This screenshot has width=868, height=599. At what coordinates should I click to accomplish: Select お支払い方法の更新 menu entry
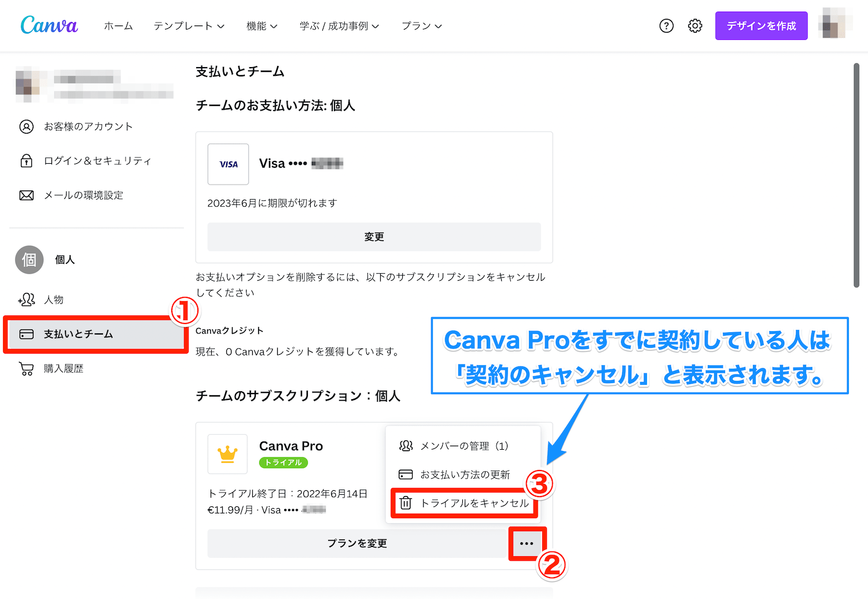[x=464, y=475]
